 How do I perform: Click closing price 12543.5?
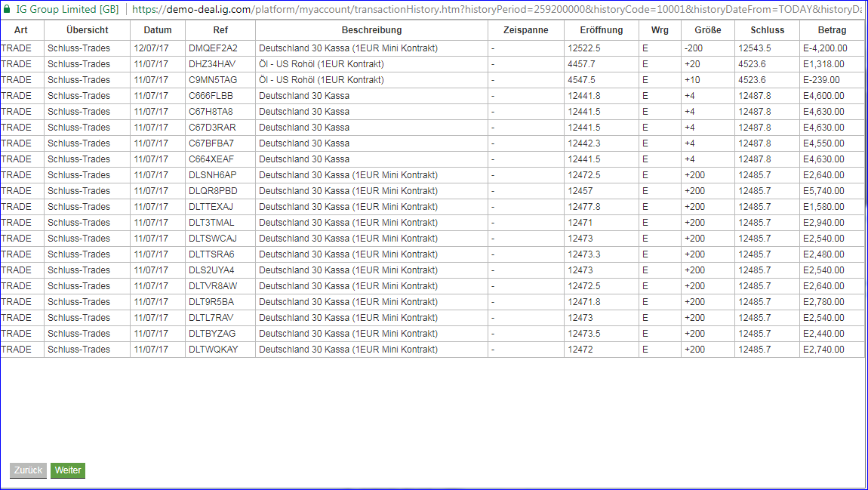coord(755,49)
